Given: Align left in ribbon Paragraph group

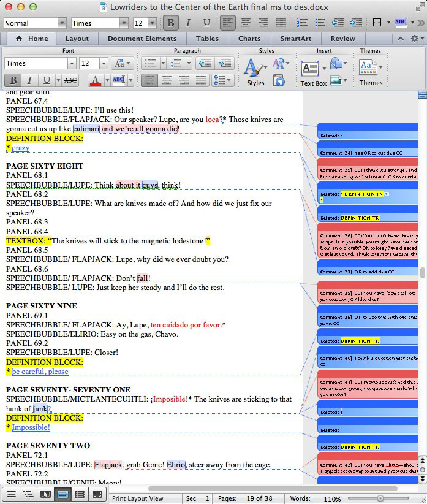Looking at the screenshot, I should (x=149, y=80).
